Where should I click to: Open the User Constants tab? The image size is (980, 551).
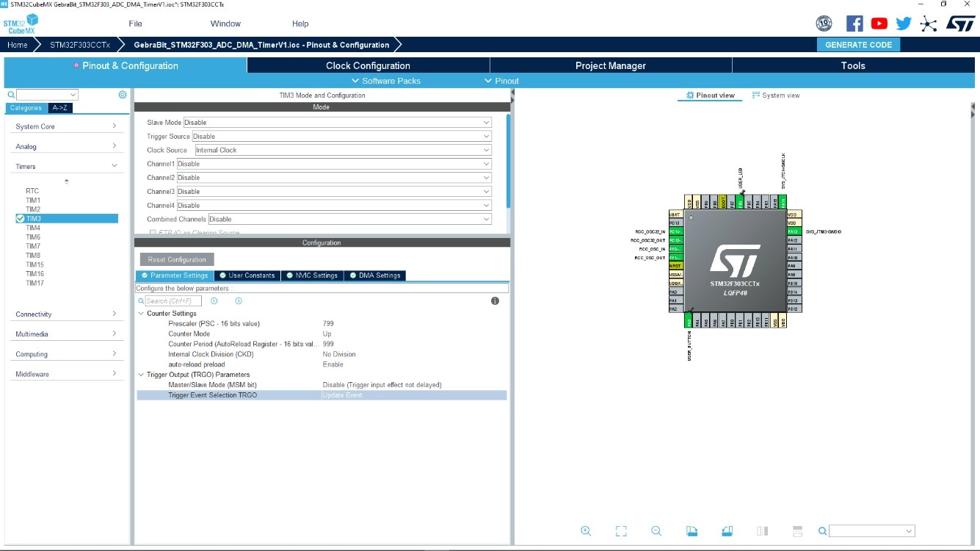(x=247, y=275)
